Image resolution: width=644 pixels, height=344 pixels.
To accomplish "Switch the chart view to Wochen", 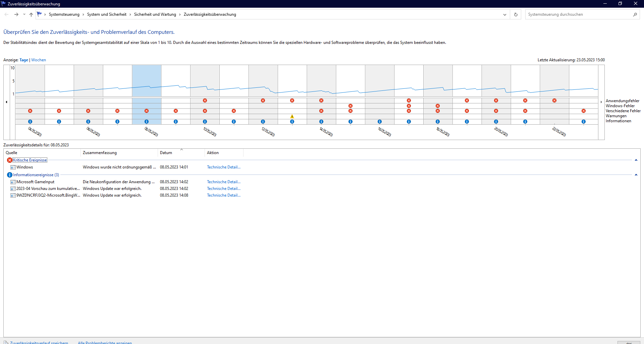I will point(39,60).
